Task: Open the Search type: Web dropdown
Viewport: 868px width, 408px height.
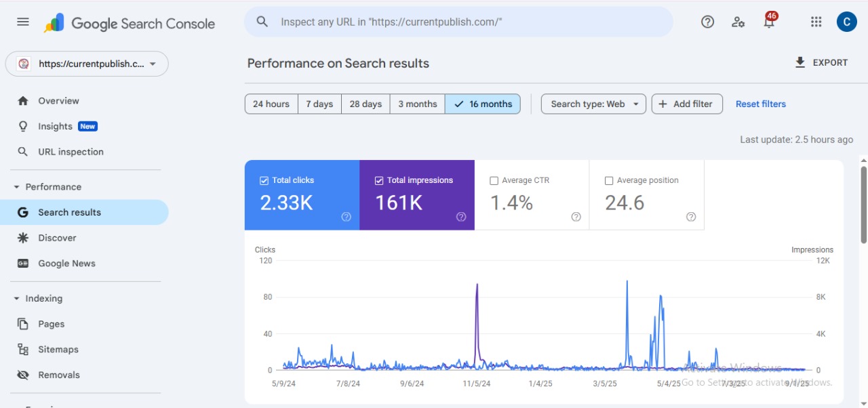Action: [x=593, y=104]
